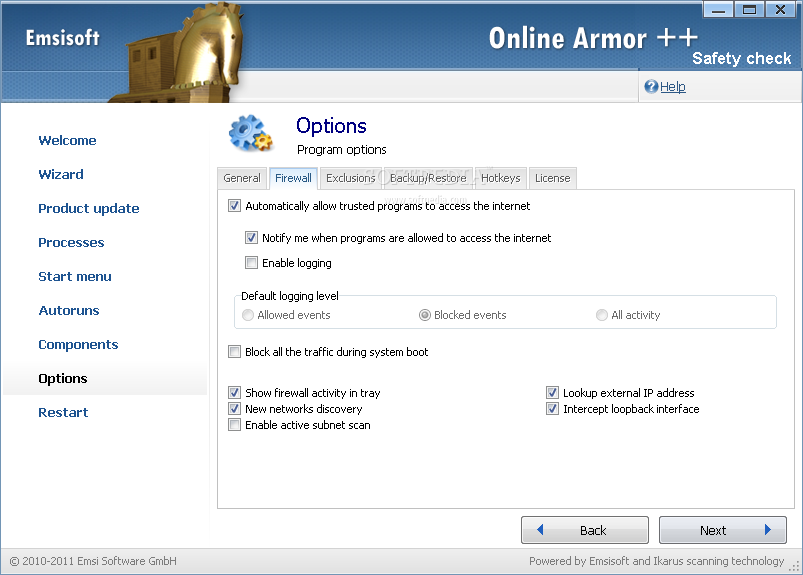
Task: Click the Options gear icon
Action: tap(250, 134)
